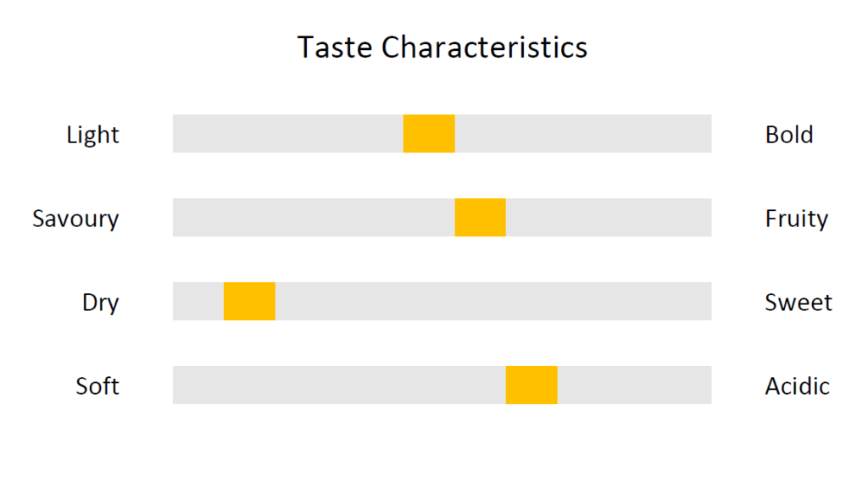This screenshot has height=494, width=868.
Task: Select the yellow marker on Soft-Acidic bar
Action: point(531,385)
